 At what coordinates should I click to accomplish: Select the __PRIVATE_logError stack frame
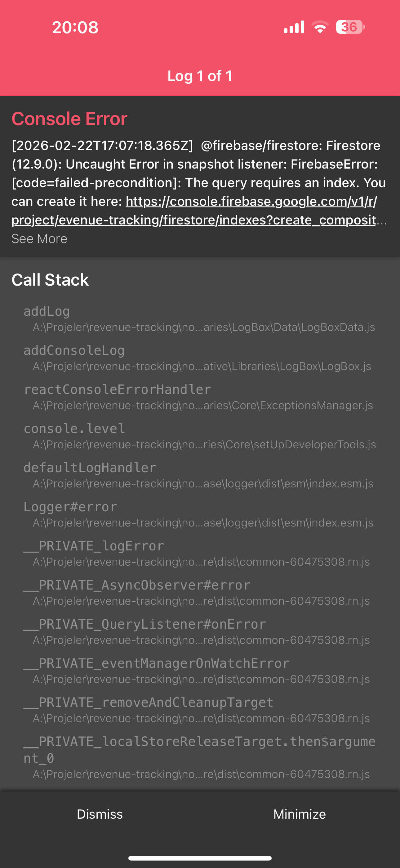click(200, 553)
